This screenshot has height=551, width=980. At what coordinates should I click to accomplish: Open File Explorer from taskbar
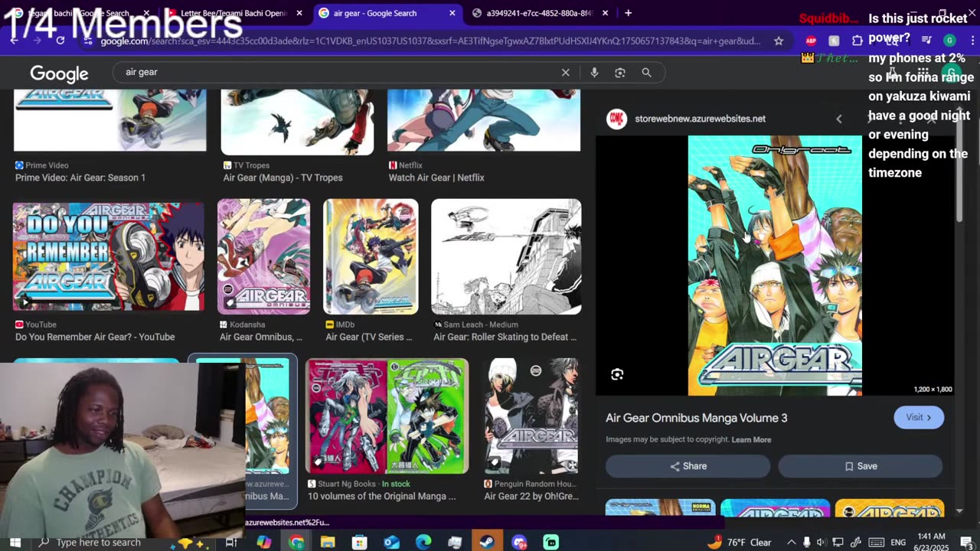(x=328, y=543)
